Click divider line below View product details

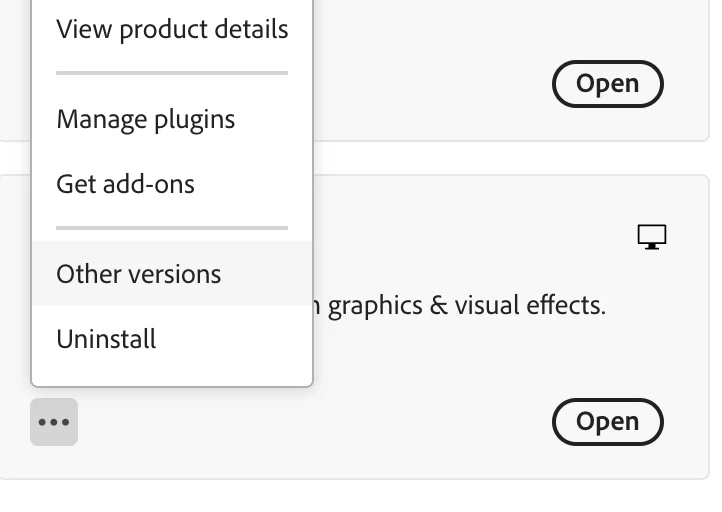[172, 73]
